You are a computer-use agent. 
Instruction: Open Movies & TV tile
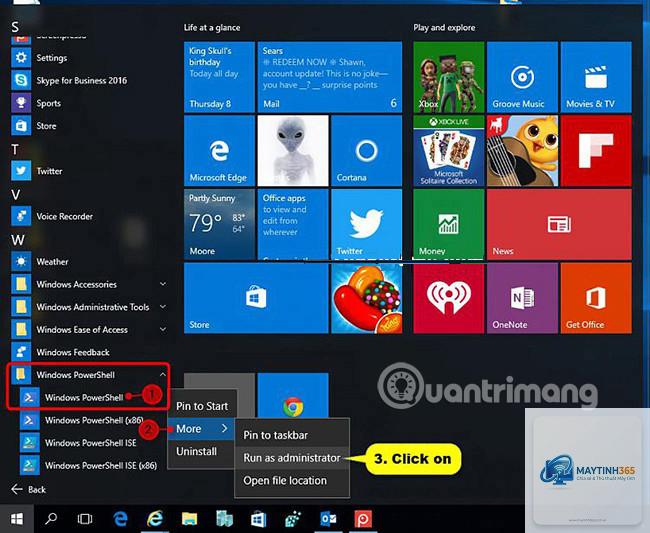596,77
